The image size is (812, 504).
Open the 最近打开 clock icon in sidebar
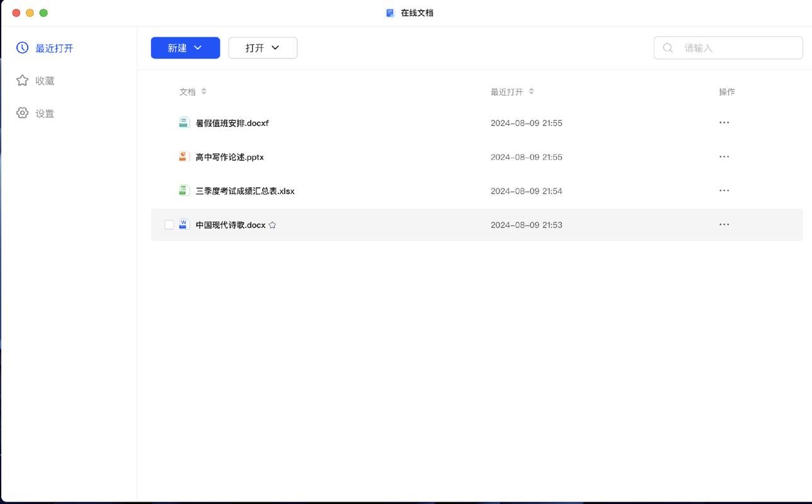pos(22,48)
